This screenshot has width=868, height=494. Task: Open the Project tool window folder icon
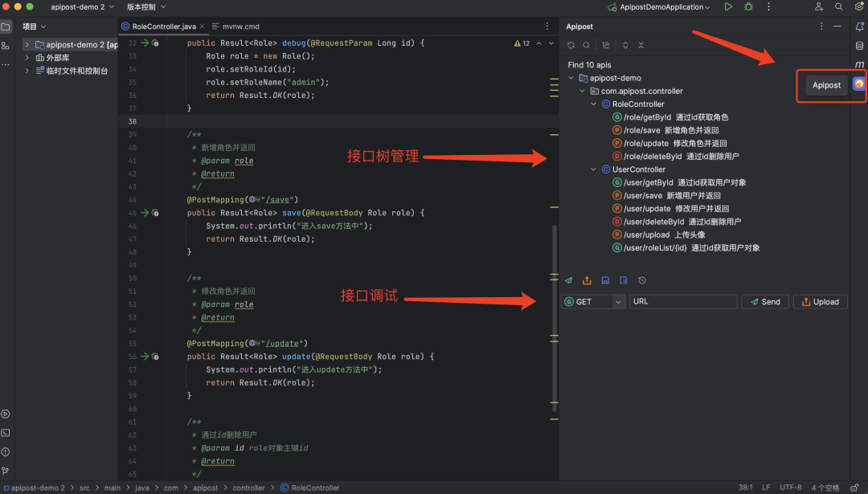[6, 27]
